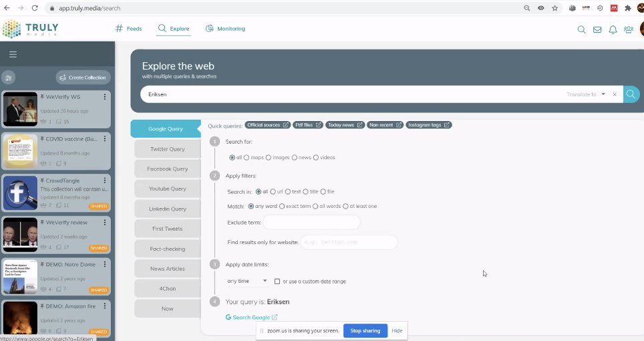
Task: Enable the custom date range checkbox
Action: pos(277,281)
